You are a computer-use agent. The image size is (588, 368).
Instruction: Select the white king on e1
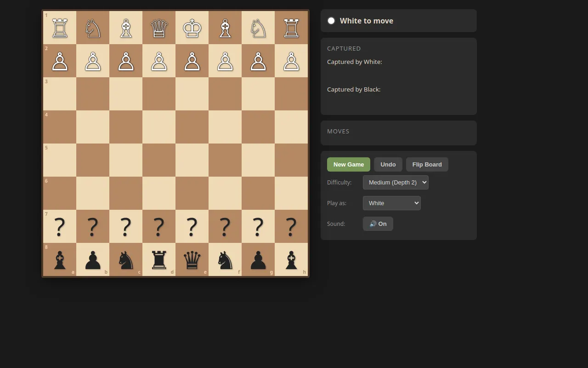192,28
